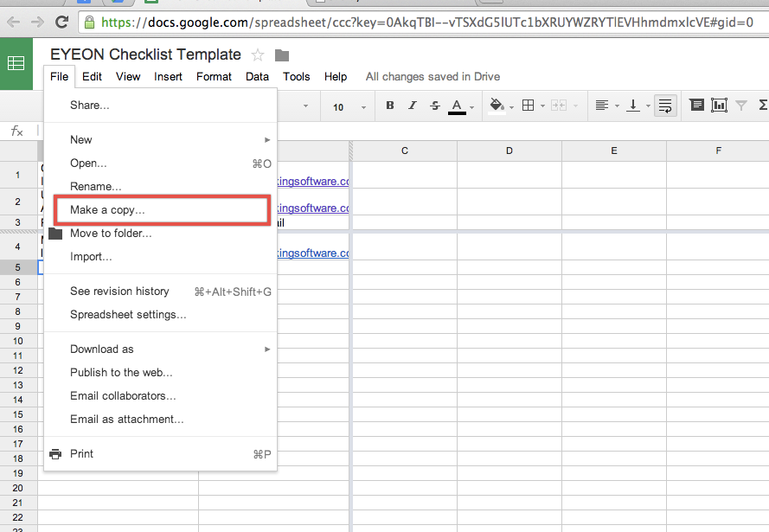The width and height of the screenshot is (769, 532).
Task: Select column C header
Action: (405, 151)
